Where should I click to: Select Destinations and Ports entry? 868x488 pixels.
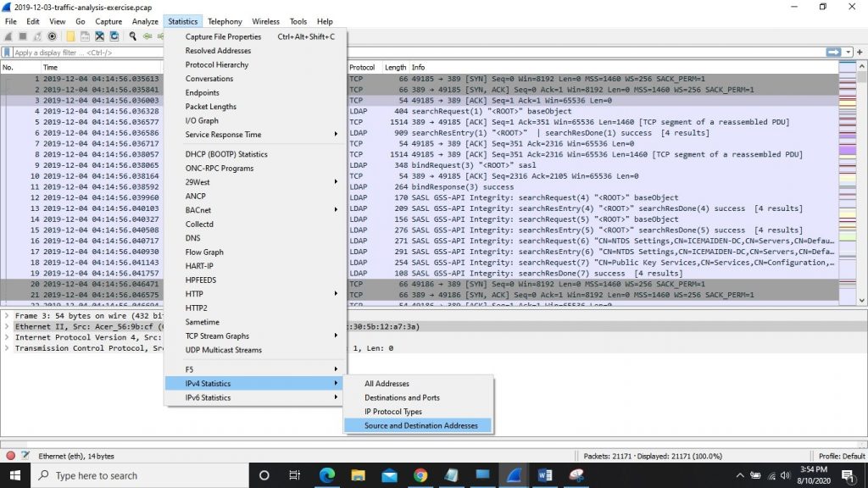pos(418,397)
